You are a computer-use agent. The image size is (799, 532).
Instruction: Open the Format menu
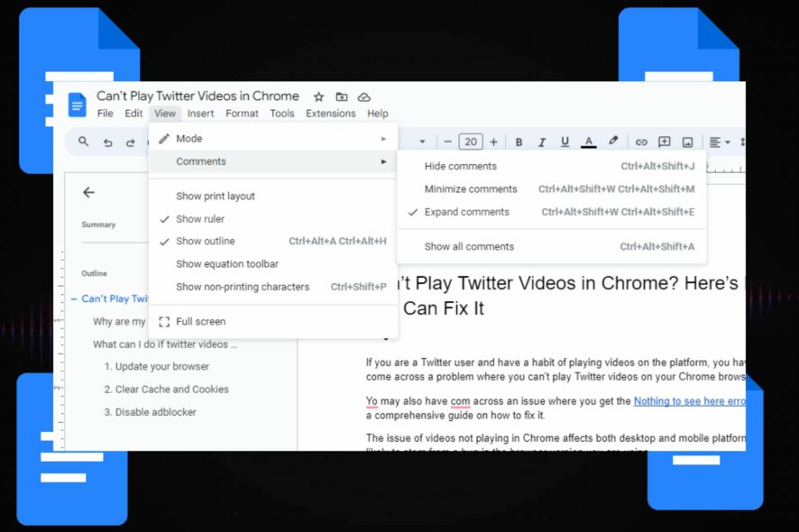point(242,113)
